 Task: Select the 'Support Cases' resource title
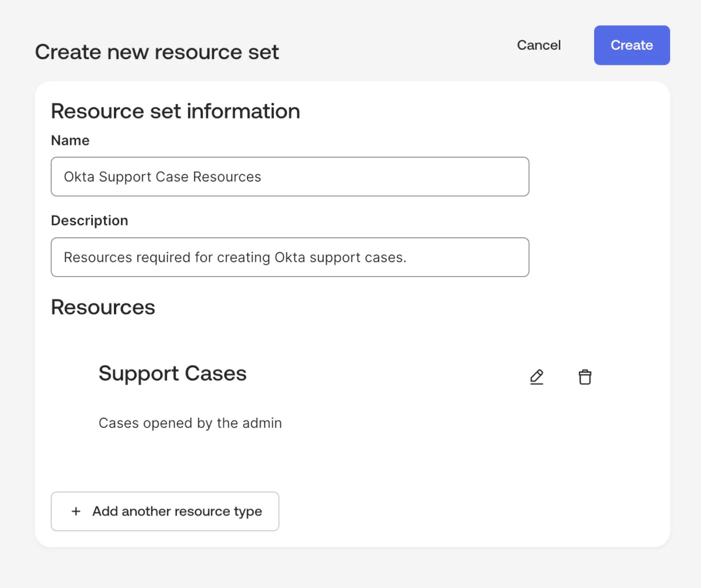tap(172, 373)
